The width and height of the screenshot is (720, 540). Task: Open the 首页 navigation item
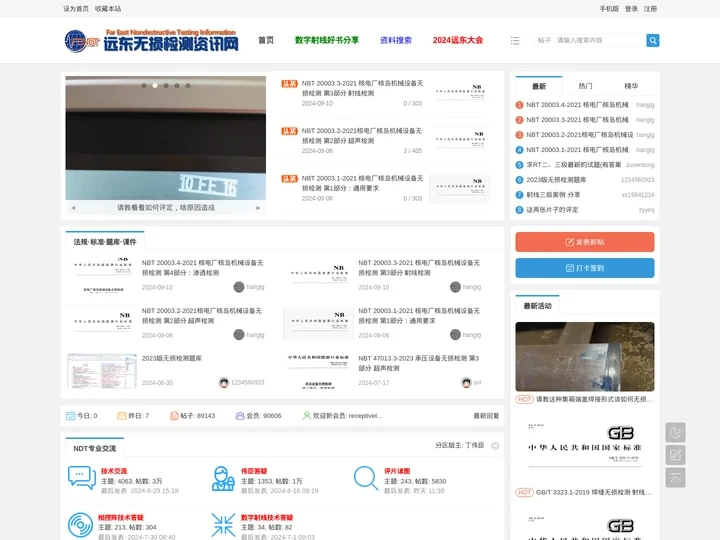[266, 40]
